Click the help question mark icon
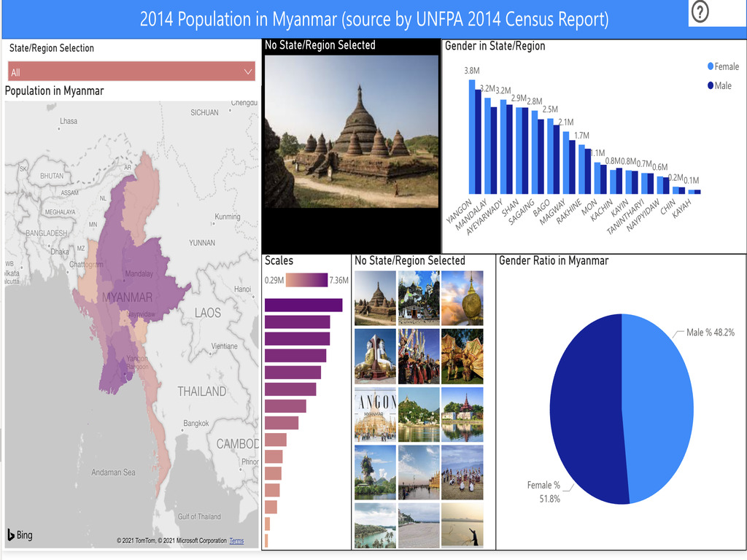This screenshot has height=560, width=747. click(x=700, y=12)
